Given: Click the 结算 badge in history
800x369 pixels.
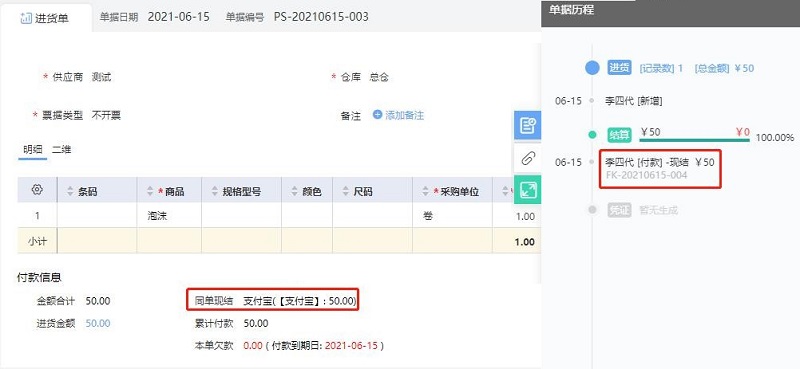Looking at the screenshot, I should pos(619,135).
